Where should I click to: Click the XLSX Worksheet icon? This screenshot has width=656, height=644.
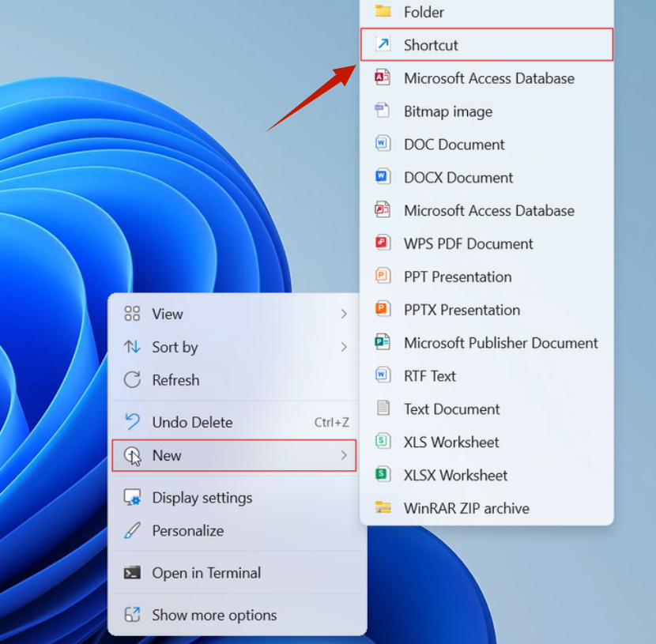point(383,474)
